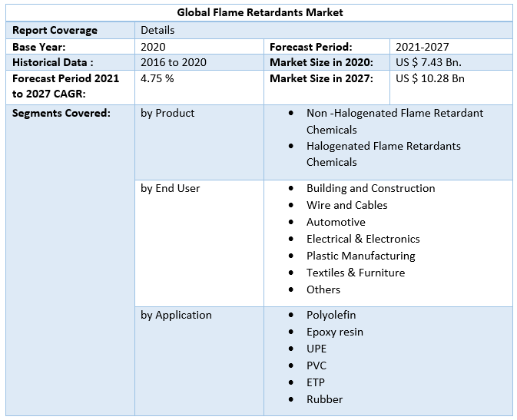Select the Building and Construction bullet item
Screen dimensions: 517x420
[x=370, y=188]
